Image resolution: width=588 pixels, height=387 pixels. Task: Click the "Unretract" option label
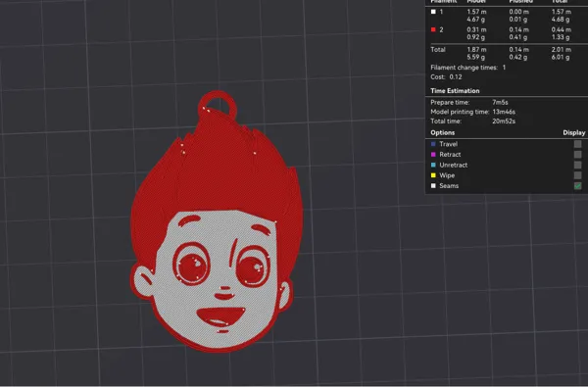tap(454, 165)
